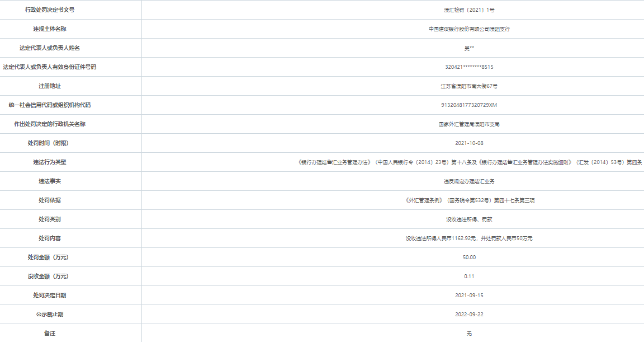644x342 pixels.
Task: Select the label '违法行为类型'
Action: point(50,162)
